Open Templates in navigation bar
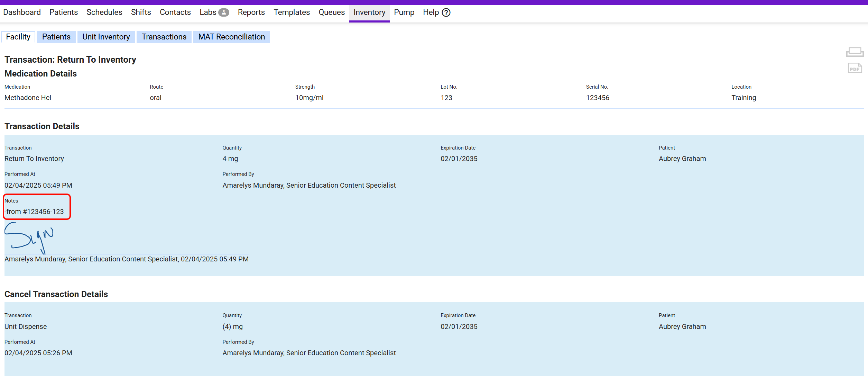Screen dimensions: 868x376 (292, 12)
